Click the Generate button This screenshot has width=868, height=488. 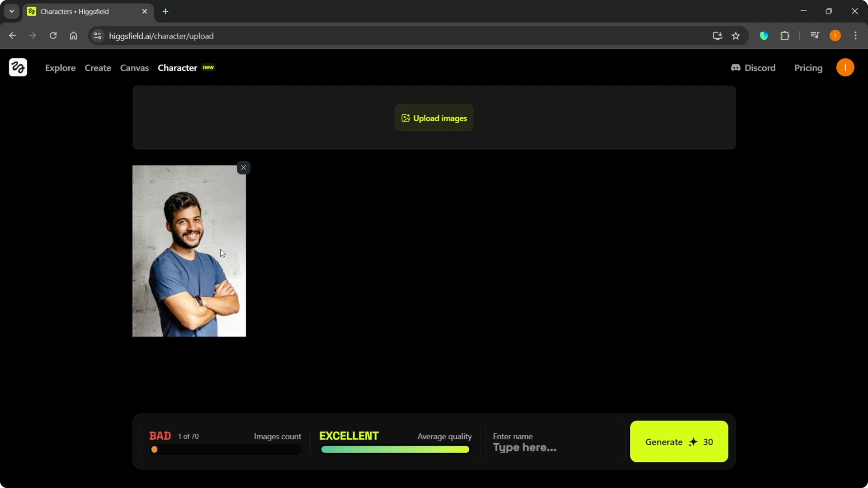point(679,442)
